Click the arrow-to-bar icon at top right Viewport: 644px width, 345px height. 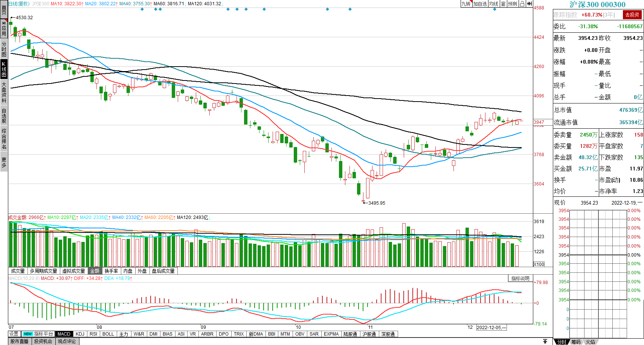(x=530, y=4)
